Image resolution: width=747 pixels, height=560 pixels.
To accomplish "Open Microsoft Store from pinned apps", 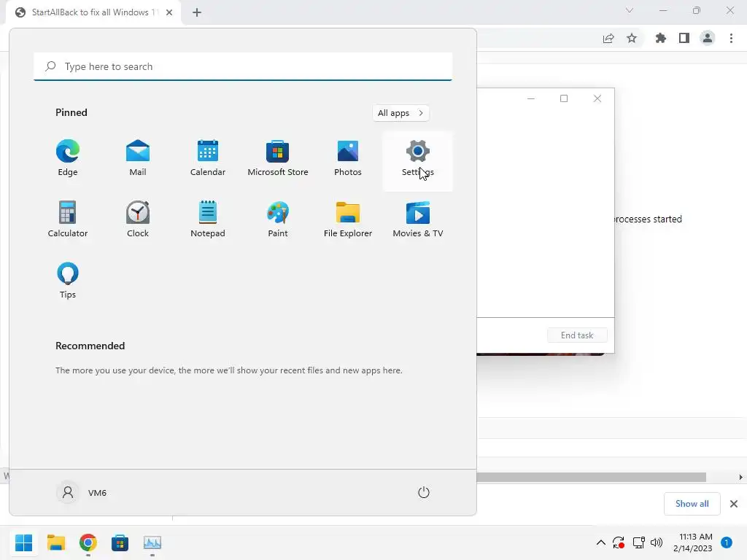I will (278, 158).
